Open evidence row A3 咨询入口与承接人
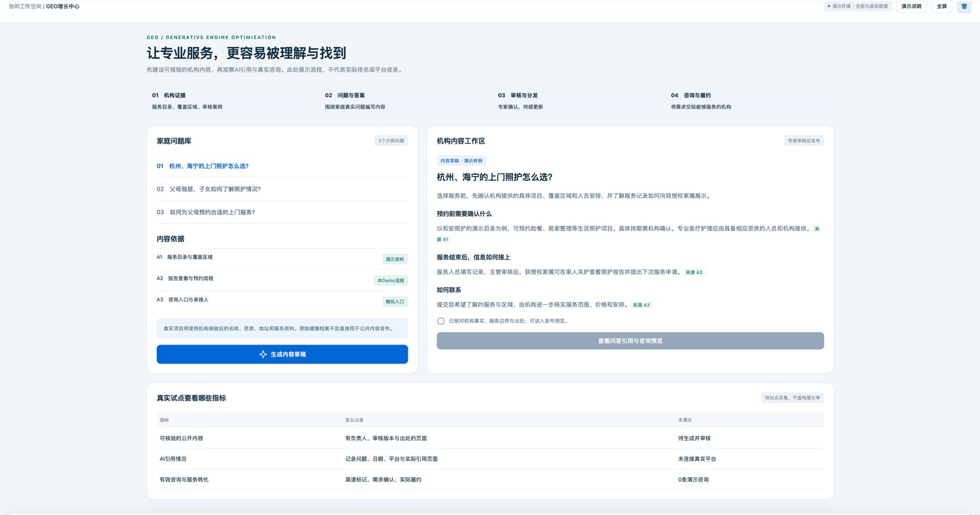The height and width of the screenshot is (515, 980). [x=282, y=301]
